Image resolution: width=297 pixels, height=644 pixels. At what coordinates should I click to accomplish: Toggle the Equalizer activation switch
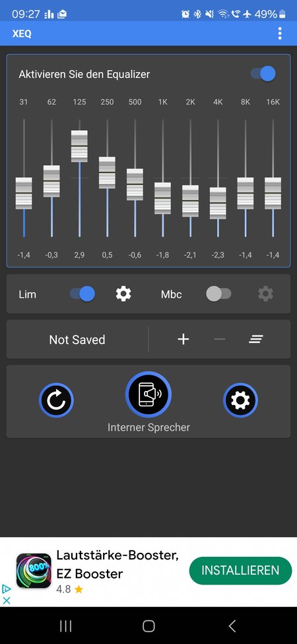tap(263, 74)
